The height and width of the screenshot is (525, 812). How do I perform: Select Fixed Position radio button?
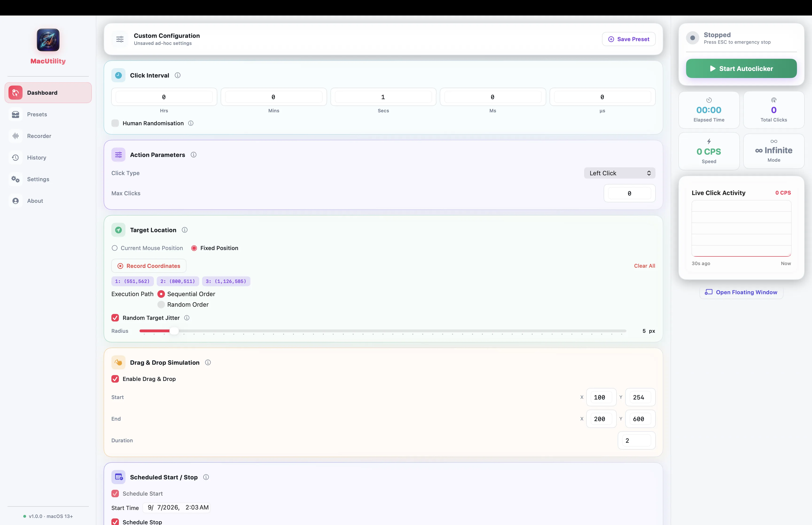(194, 248)
